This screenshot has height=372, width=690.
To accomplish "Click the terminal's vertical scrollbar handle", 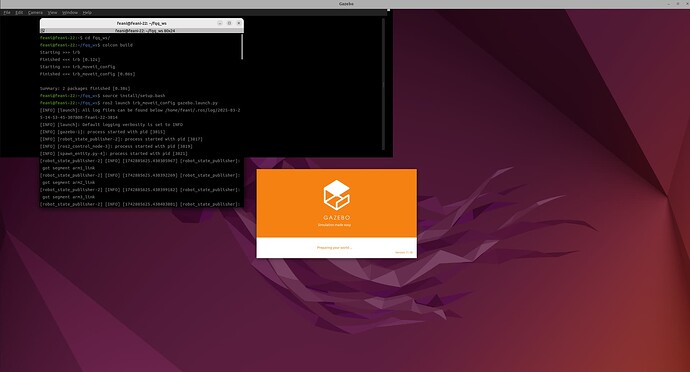I will (x=242, y=46).
